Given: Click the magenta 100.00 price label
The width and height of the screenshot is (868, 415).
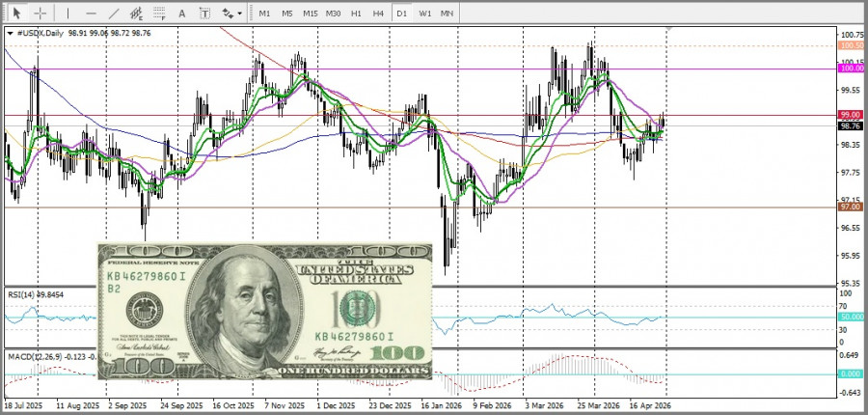Looking at the screenshot, I should pyautogui.click(x=852, y=69).
